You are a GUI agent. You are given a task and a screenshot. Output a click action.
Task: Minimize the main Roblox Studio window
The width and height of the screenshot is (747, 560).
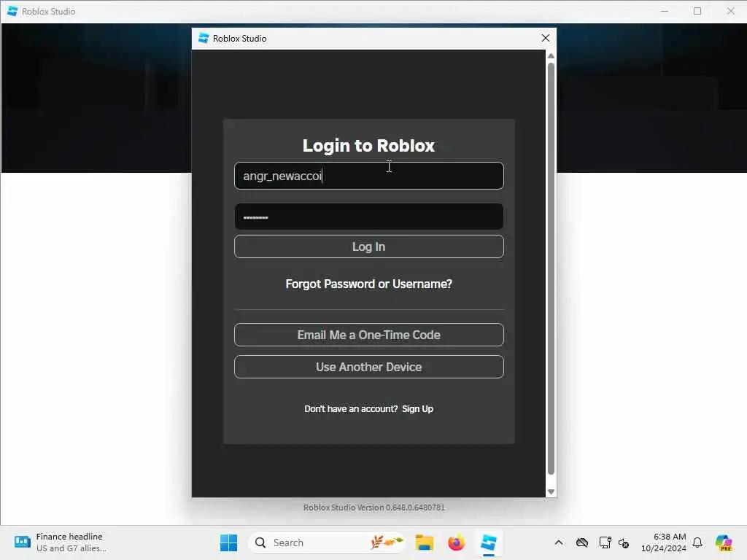tap(665, 11)
